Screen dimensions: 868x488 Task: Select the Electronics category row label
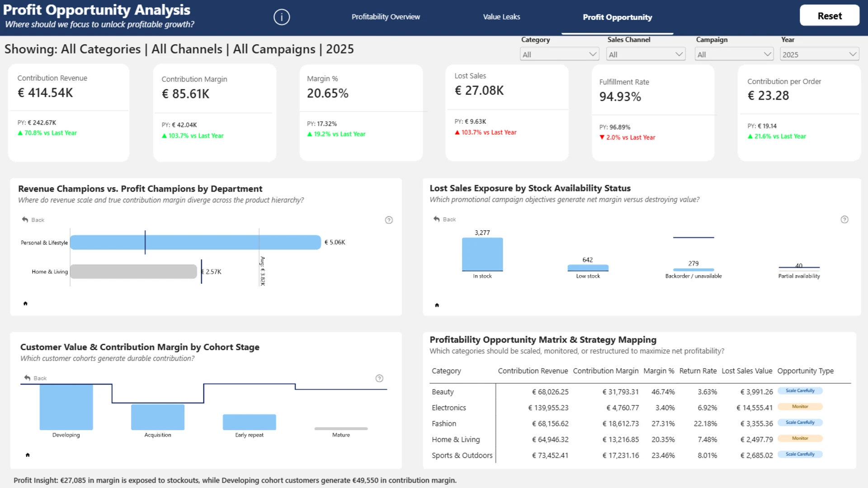click(x=448, y=408)
